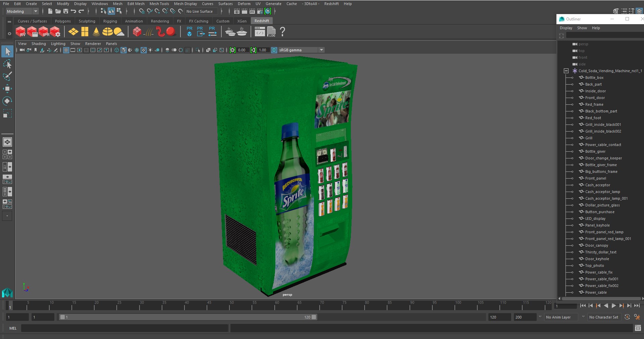Toggle wireframe shading in viewport

(117, 50)
